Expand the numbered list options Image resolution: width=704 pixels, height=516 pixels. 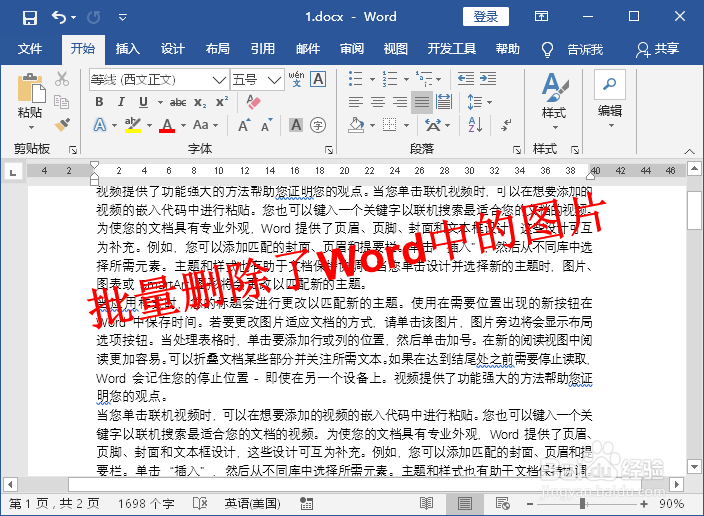pyautogui.click(x=406, y=79)
